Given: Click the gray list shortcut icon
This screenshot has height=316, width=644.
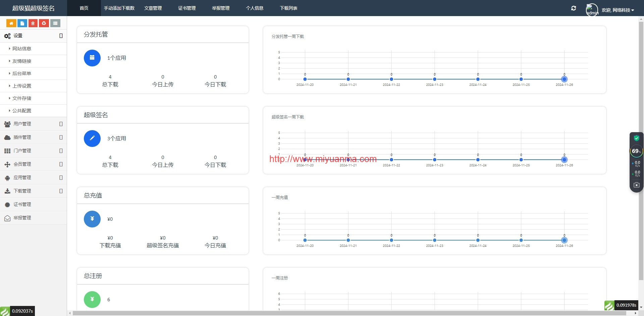Looking at the screenshot, I should 55,23.
